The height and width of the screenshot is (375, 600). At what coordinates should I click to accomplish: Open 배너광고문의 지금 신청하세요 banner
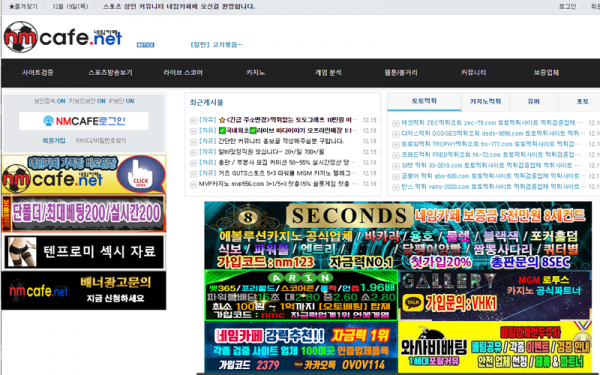pos(84,290)
